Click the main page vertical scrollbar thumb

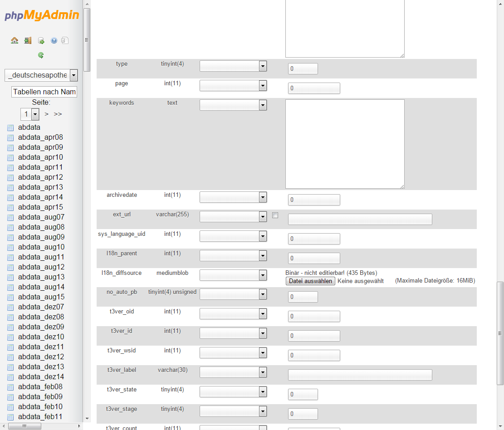pos(500,333)
